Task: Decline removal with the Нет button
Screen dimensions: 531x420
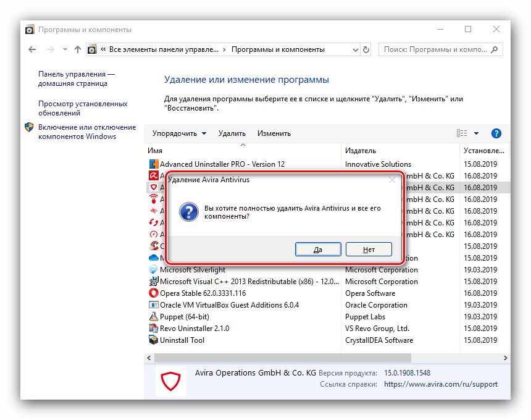Action: tap(369, 250)
